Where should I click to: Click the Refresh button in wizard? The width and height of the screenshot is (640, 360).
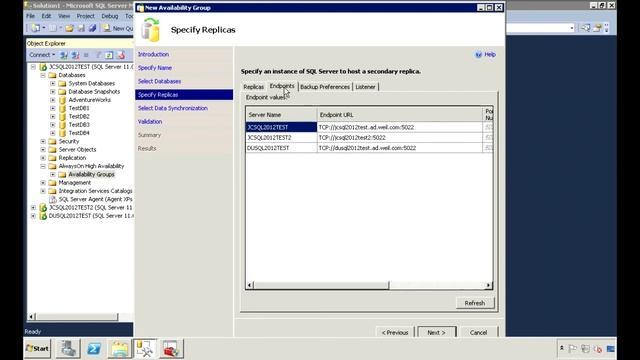point(475,303)
